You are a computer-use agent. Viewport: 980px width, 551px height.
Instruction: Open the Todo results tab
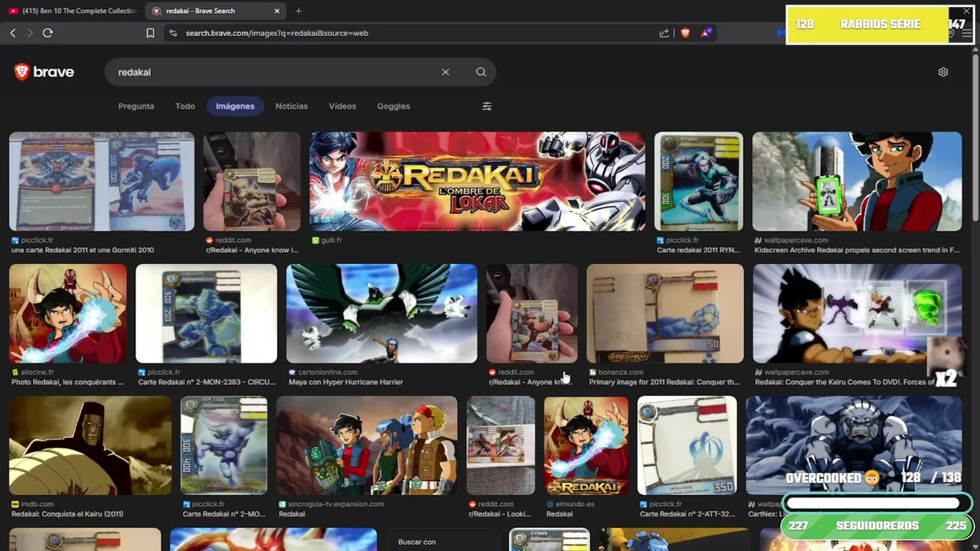pyautogui.click(x=185, y=106)
